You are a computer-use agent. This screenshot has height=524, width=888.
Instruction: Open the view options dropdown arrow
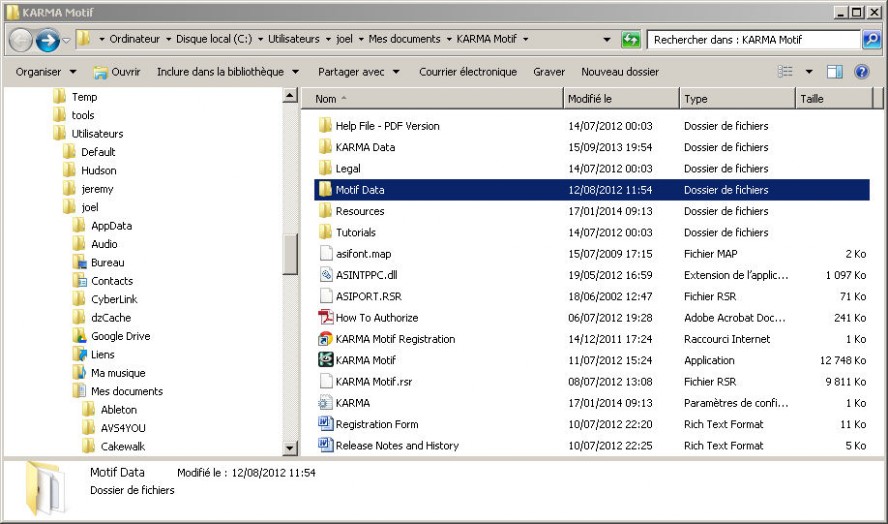tap(809, 72)
